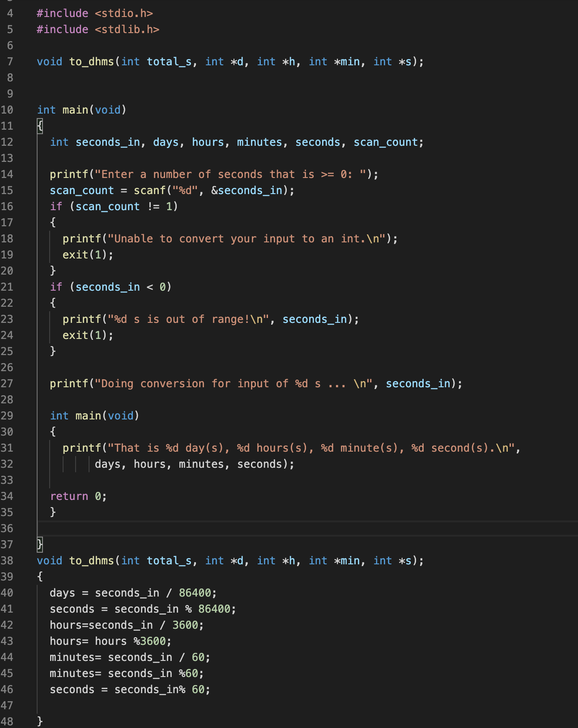Click the to_dhms prototype name on line 7
Viewport: 578px width, 728px height.
click(92, 62)
